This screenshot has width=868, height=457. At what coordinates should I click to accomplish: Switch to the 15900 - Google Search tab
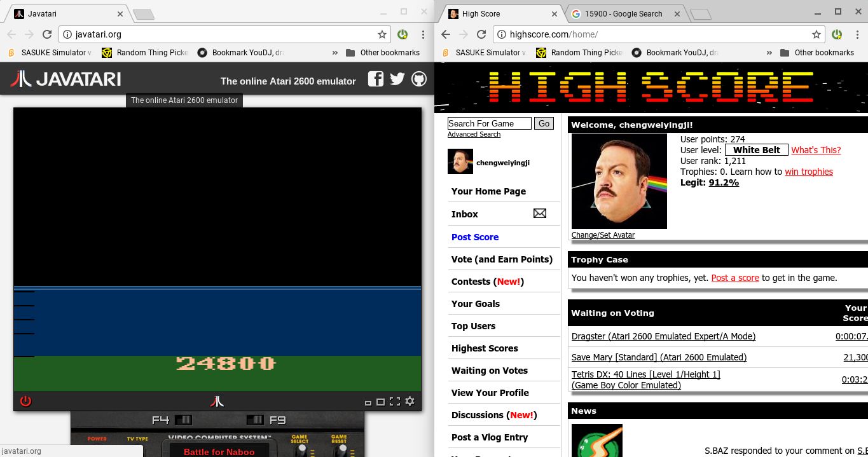click(623, 14)
